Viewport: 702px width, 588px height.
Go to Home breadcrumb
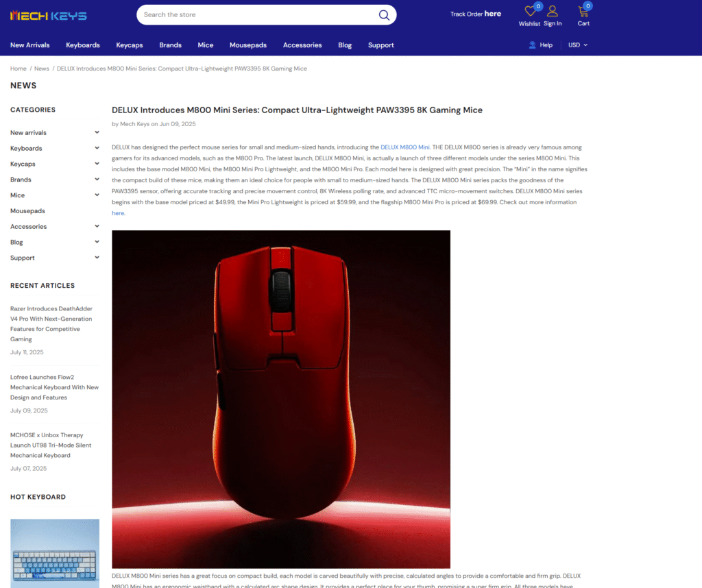pos(19,69)
